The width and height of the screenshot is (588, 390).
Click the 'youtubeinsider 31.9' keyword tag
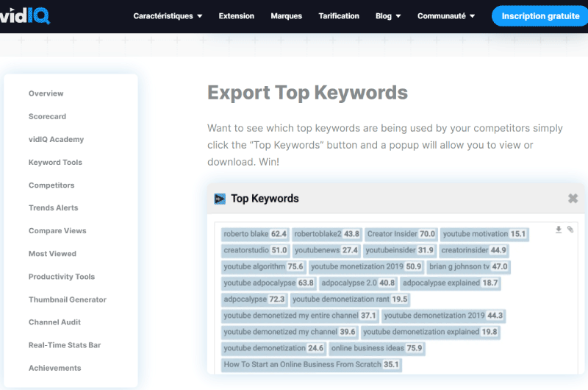pos(399,250)
